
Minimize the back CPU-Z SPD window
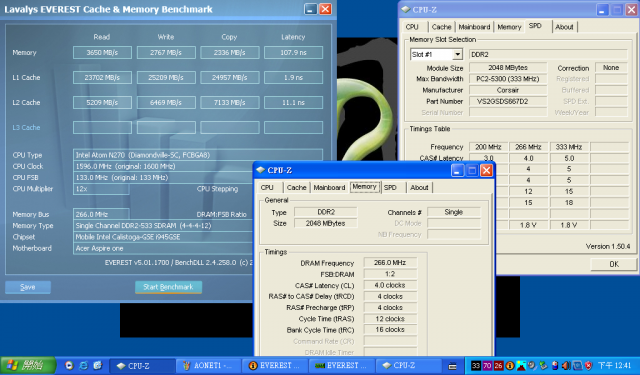coord(602,10)
